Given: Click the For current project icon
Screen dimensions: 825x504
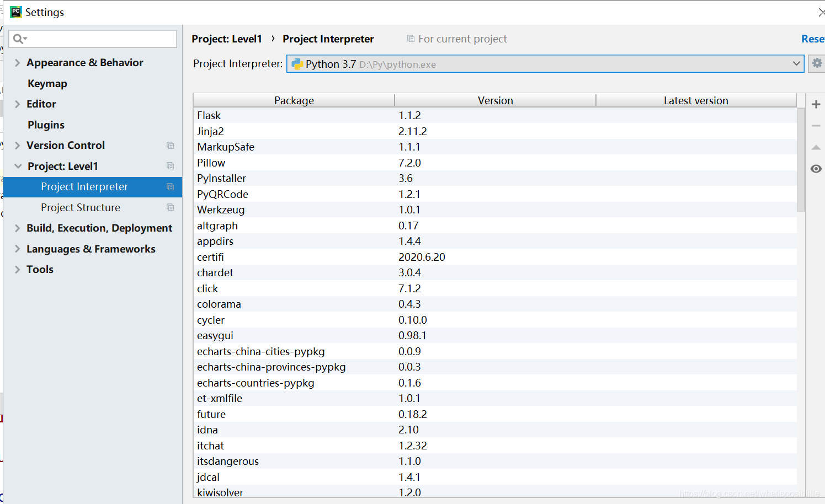Looking at the screenshot, I should (x=411, y=39).
